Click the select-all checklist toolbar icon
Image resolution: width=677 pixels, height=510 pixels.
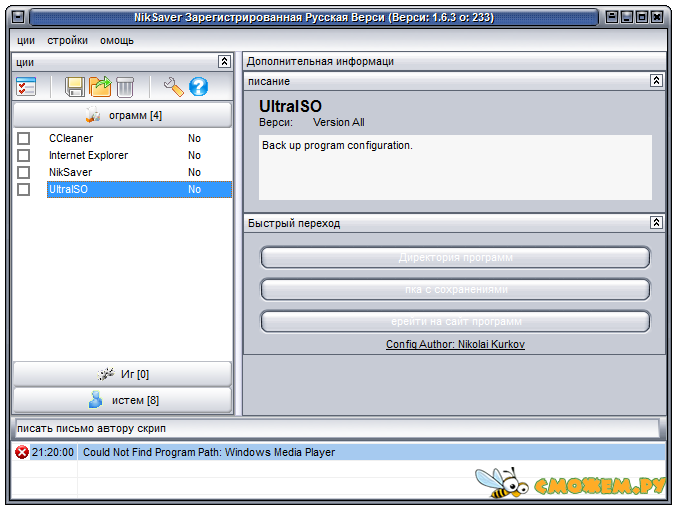pyautogui.click(x=26, y=86)
